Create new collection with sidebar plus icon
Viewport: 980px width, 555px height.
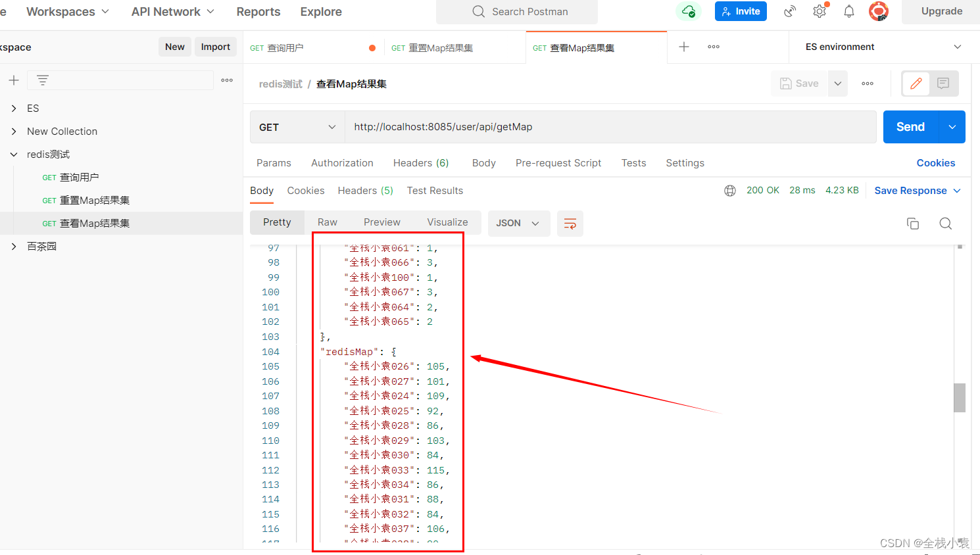[x=14, y=80]
